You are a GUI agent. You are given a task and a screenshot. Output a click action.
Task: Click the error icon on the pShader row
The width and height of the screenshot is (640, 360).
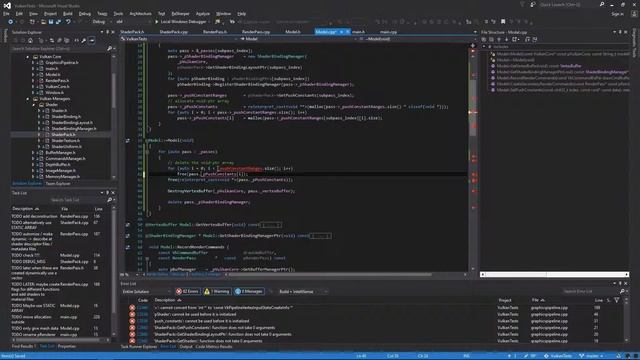(132, 314)
